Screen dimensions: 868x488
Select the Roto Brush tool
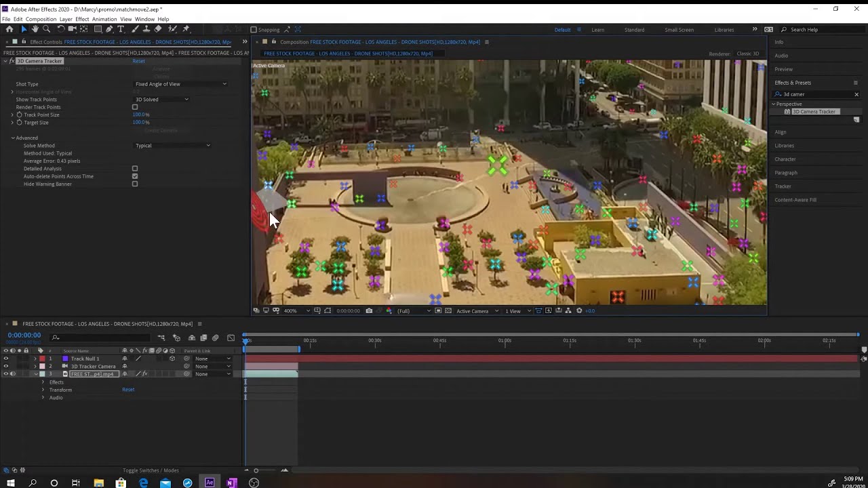pyautogui.click(x=172, y=29)
